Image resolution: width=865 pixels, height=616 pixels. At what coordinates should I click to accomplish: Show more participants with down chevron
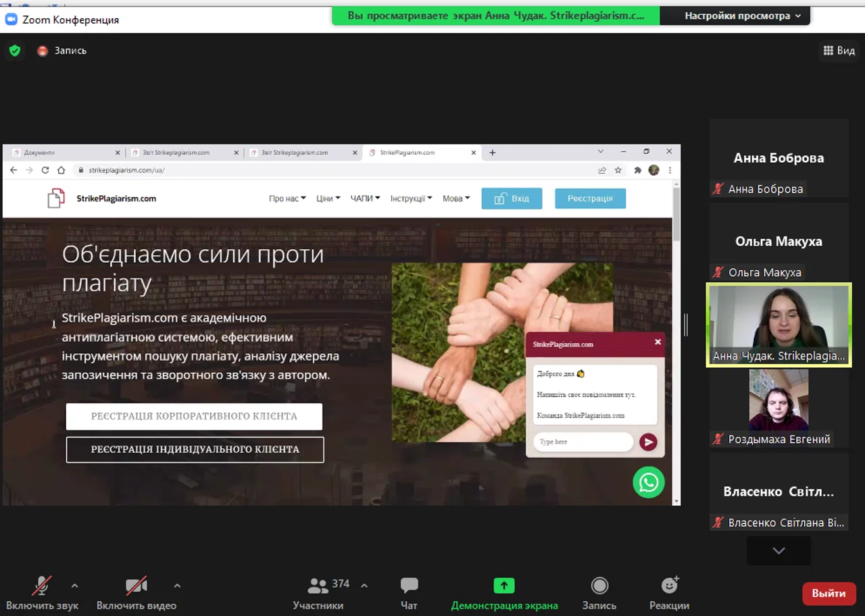point(778,550)
